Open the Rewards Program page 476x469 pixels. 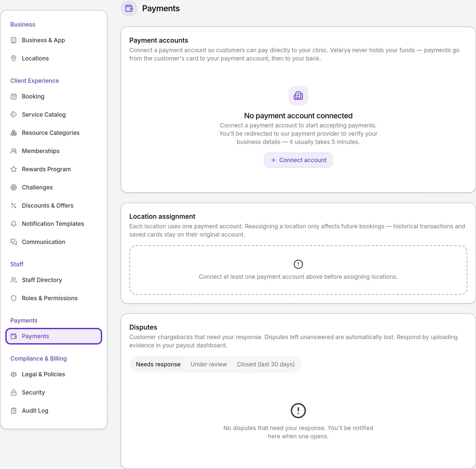[54, 169]
